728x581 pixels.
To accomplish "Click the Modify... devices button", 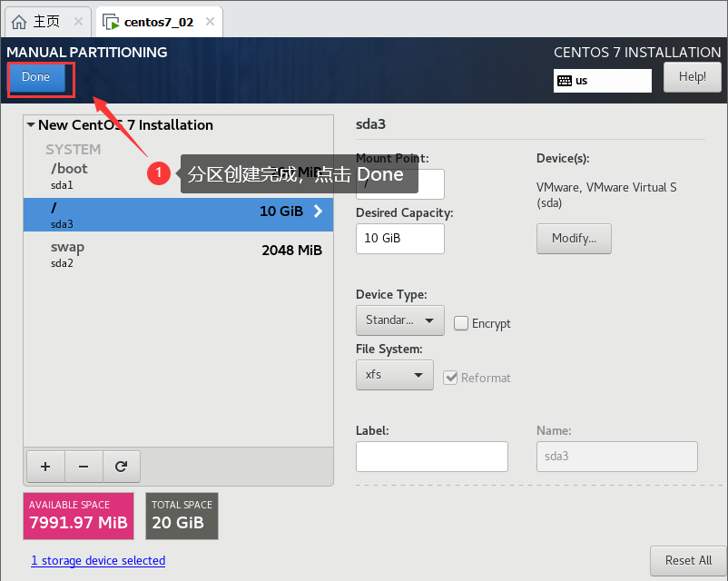I will 574,238.
